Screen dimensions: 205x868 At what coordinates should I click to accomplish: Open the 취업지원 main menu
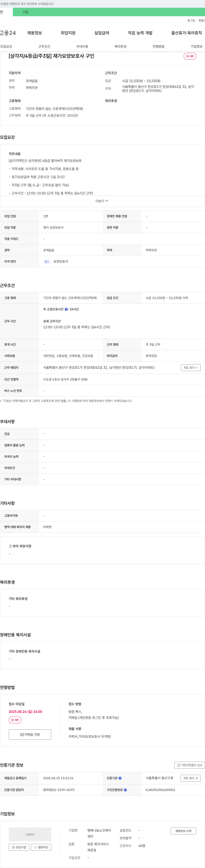pos(68,33)
